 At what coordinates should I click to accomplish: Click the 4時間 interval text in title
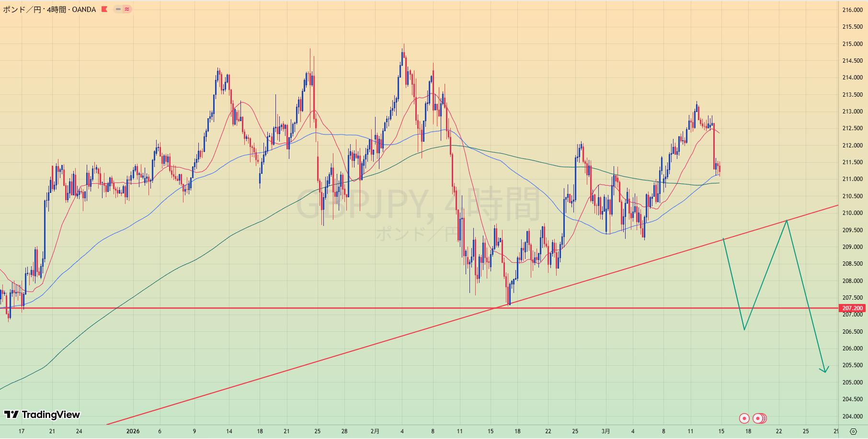pyautogui.click(x=57, y=10)
